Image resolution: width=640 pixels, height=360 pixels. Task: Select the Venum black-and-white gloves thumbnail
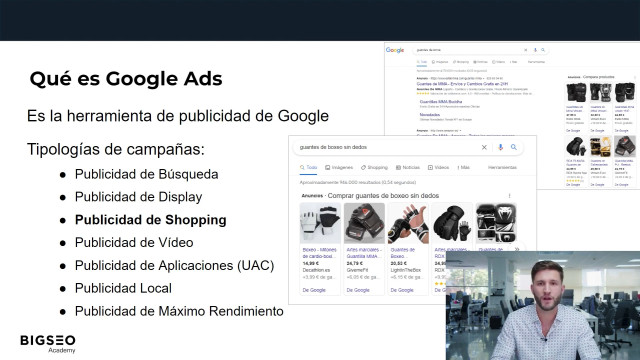click(496, 223)
